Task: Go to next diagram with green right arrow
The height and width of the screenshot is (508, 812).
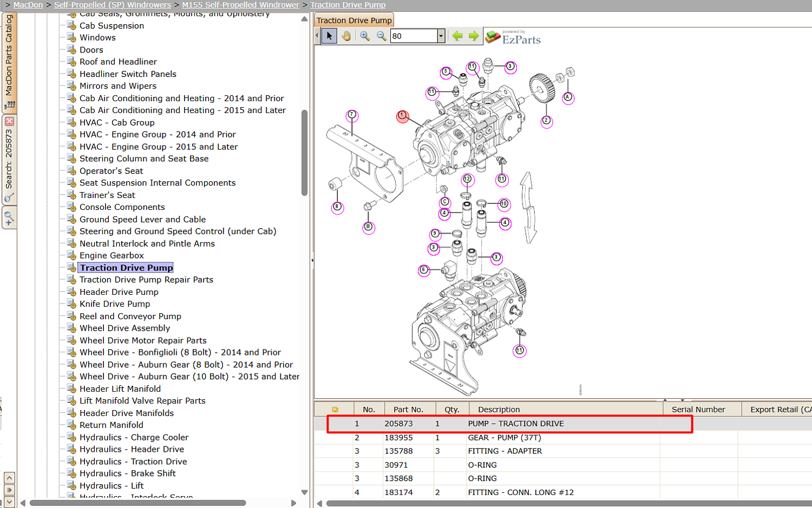Action: 474,36
